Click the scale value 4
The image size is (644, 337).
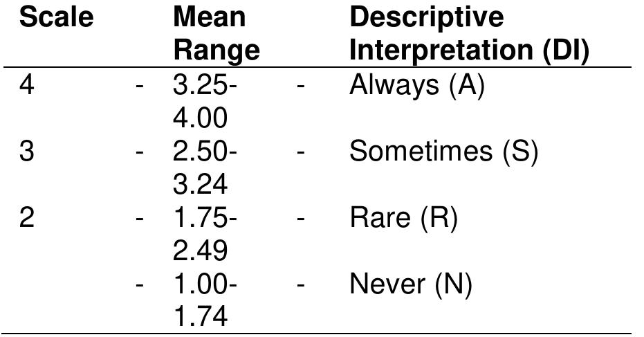pos(26,87)
